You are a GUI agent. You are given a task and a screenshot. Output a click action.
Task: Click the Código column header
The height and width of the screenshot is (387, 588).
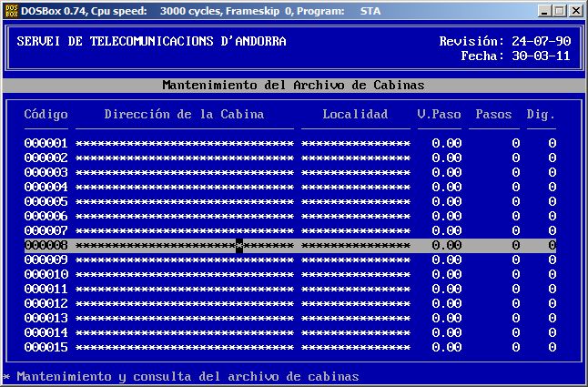coord(46,114)
